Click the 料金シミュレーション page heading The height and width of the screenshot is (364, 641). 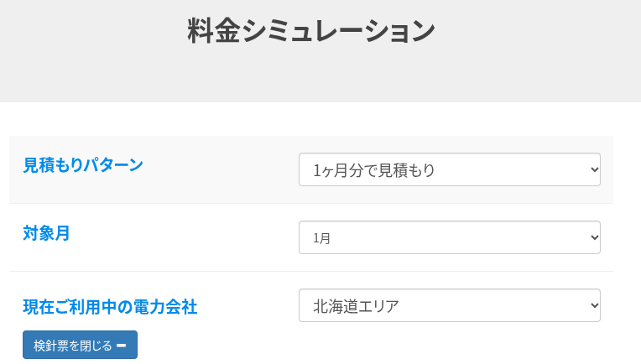click(x=311, y=31)
